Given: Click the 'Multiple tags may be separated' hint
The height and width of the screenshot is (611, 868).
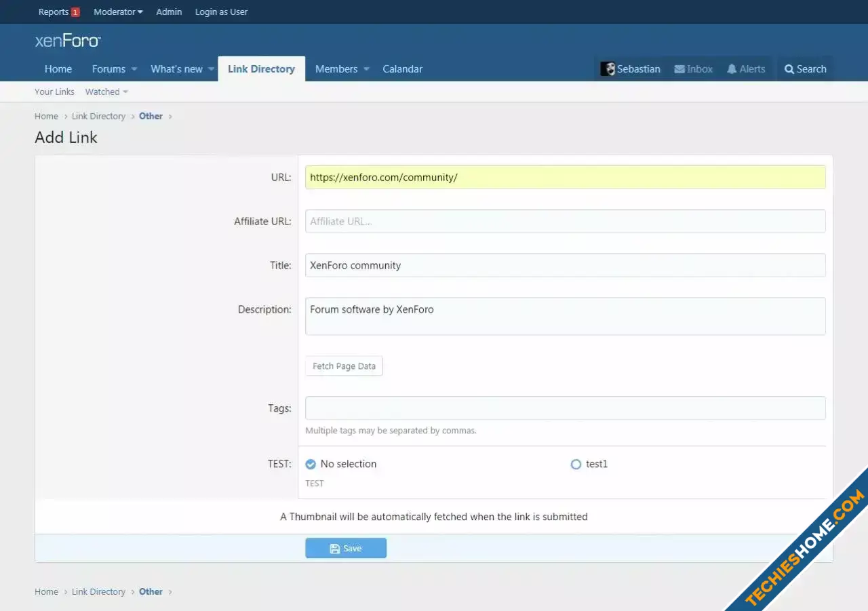Looking at the screenshot, I should (x=391, y=431).
